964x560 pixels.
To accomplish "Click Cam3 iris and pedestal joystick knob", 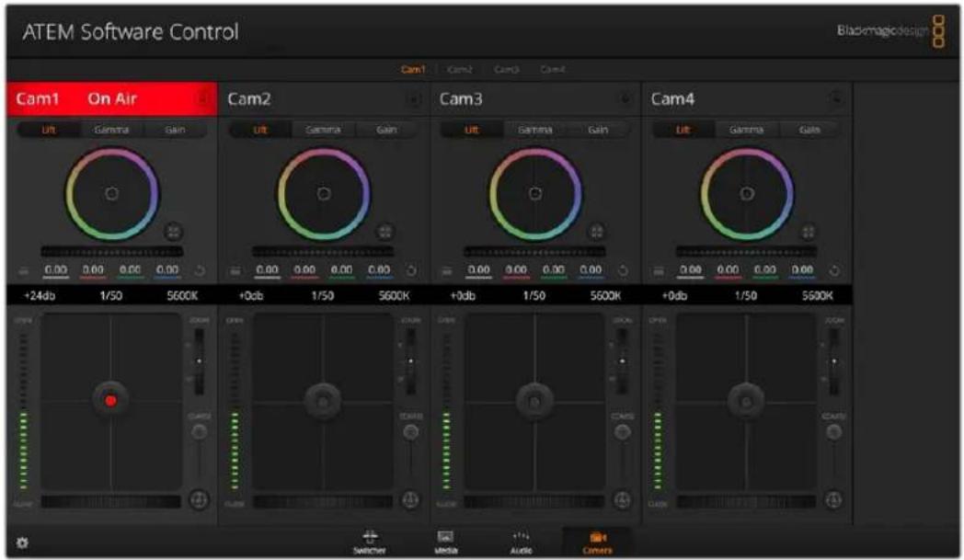I will point(534,401).
